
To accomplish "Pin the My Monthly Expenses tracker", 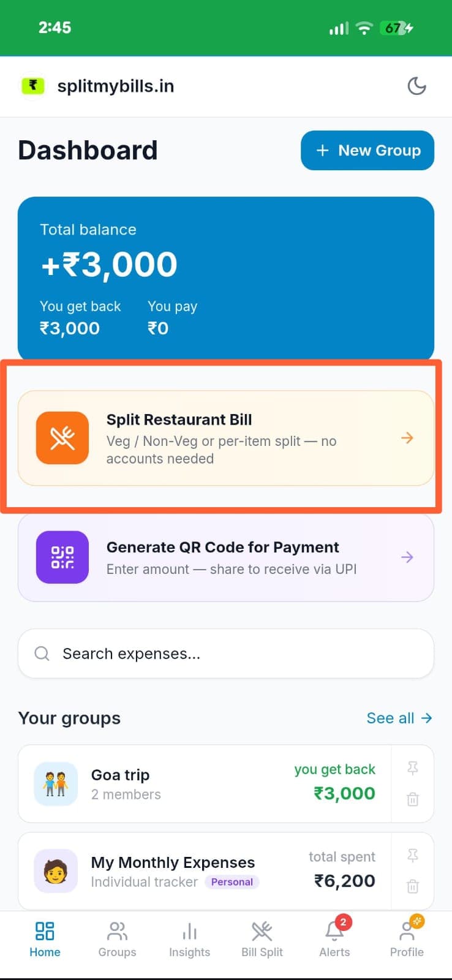I will [413, 856].
